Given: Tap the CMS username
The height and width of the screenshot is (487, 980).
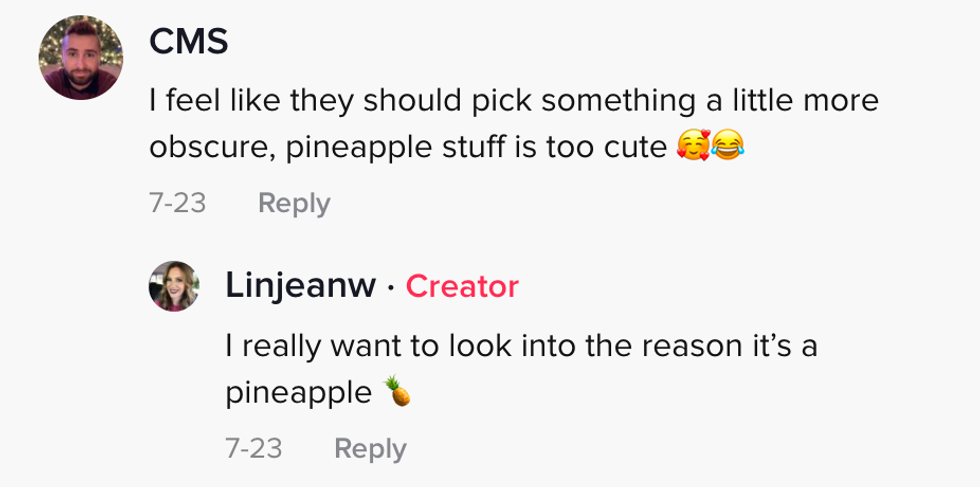Looking at the screenshot, I should coord(188,42).
